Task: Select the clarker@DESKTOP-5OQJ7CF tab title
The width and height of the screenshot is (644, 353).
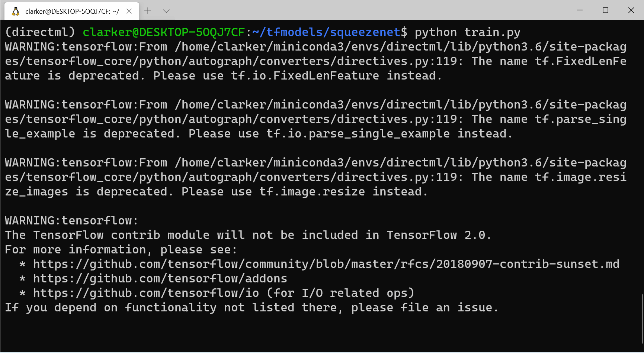Action: tap(72, 12)
